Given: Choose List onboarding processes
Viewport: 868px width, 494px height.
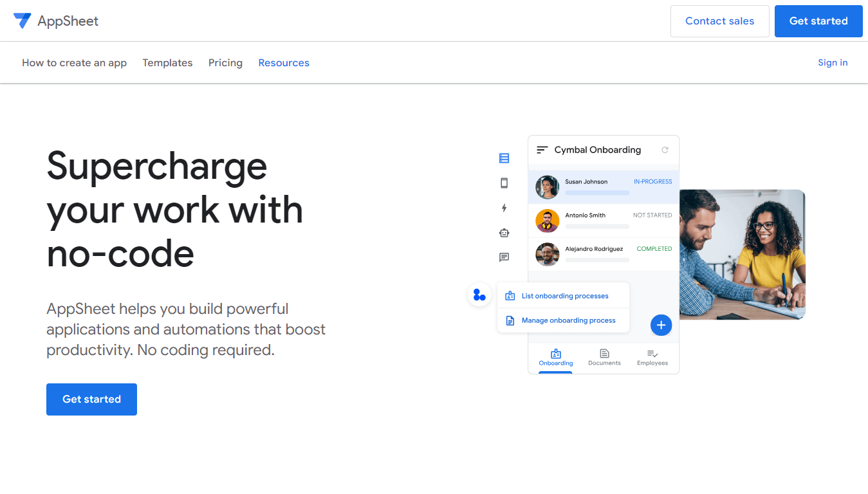Looking at the screenshot, I should [564, 296].
